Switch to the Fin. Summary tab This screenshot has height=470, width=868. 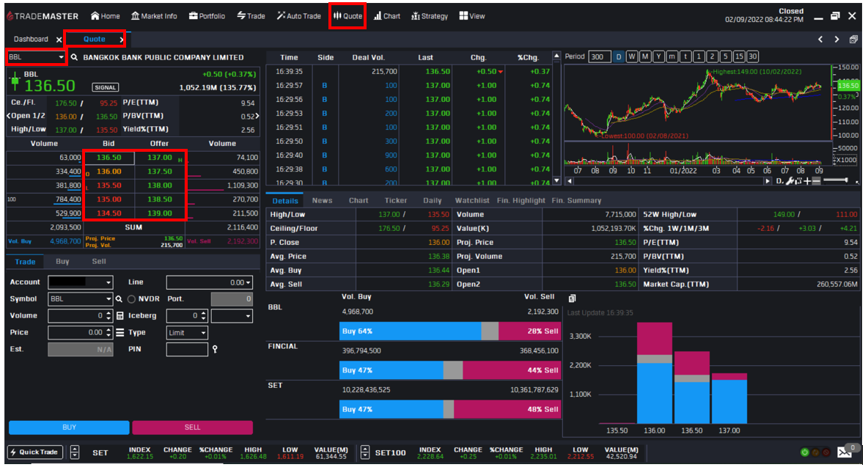(576, 200)
